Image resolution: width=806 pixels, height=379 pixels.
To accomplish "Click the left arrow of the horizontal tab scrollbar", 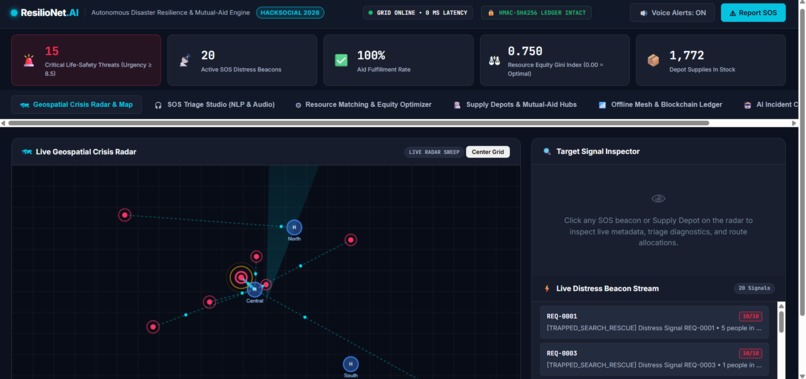I will click(x=3, y=123).
